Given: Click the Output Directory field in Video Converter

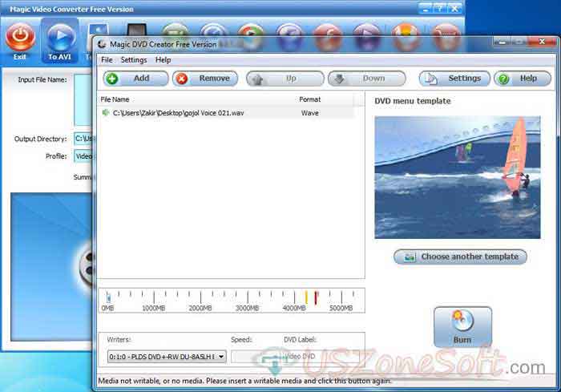Looking at the screenshot, I should (83, 139).
